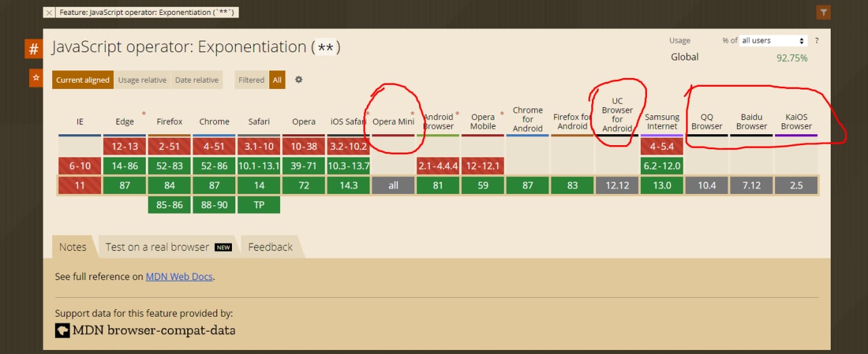Image resolution: width=868 pixels, height=354 pixels.
Task: Open the filter funnel icon at top right
Action: coord(823,12)
